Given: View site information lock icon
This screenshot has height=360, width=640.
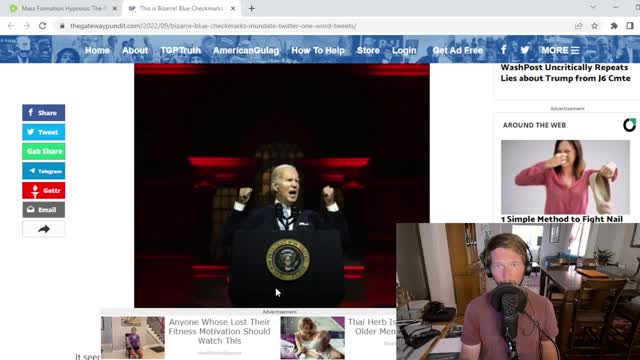Looking at the screenshot, I should 62,26.
